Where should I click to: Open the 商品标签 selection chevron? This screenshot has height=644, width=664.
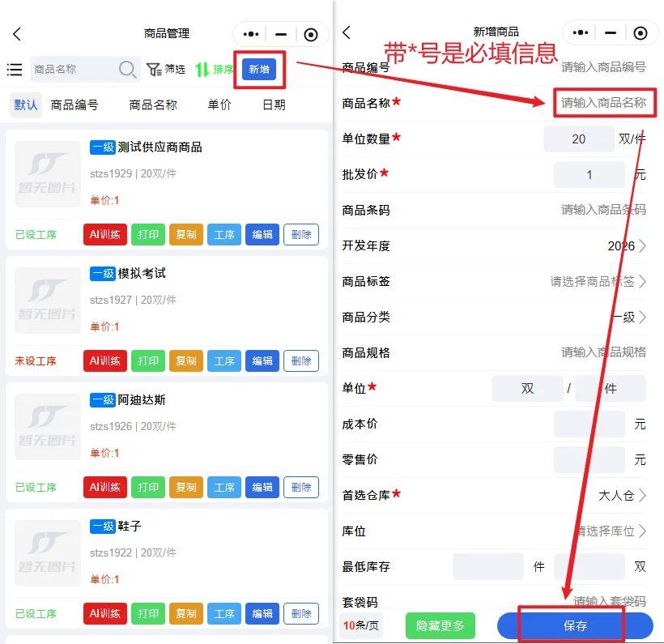[642, 282]
